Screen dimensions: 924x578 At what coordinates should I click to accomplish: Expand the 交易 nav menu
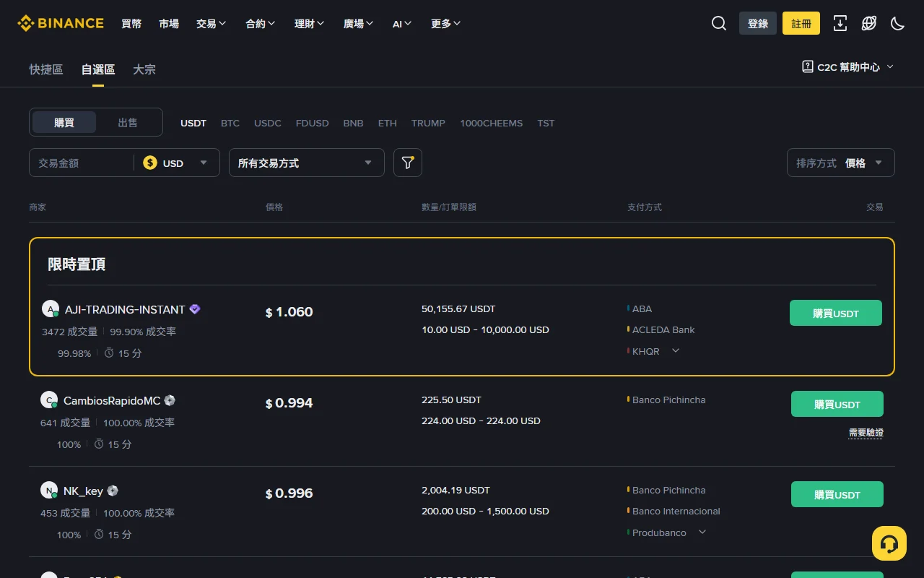pos(211,23)
